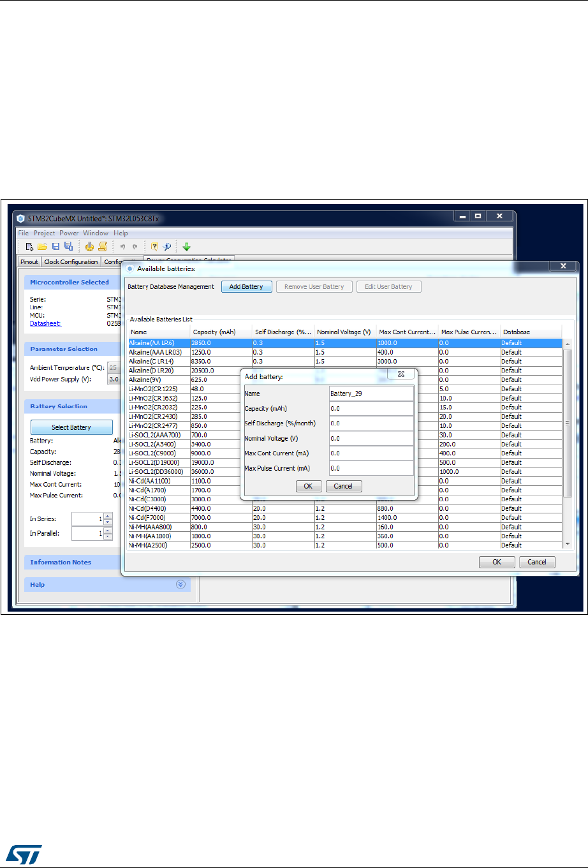Select the Alkaline(C LR14) battery row
Image resolution: width=588 pixels, height=868 pixels.
pyautogui.click(x=345, y=361)
